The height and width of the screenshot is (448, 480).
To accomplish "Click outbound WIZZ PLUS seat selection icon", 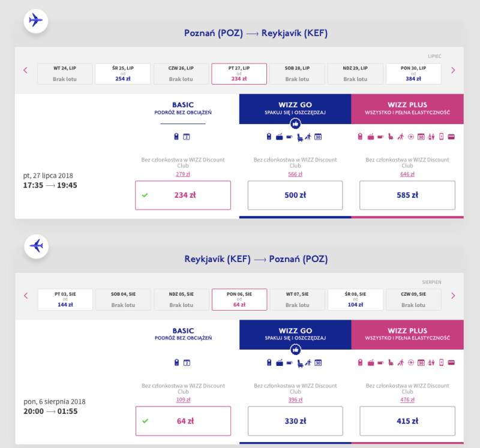I will [x=391, y=137].
